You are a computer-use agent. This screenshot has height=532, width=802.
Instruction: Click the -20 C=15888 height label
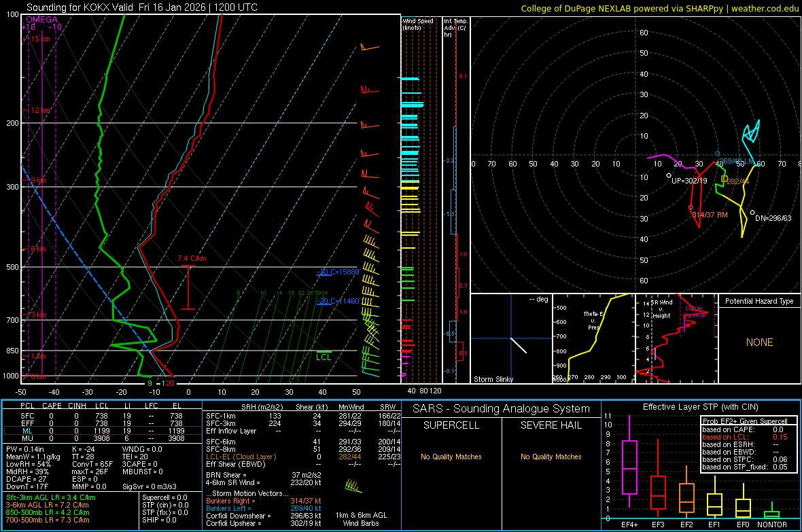coord(338,272)
